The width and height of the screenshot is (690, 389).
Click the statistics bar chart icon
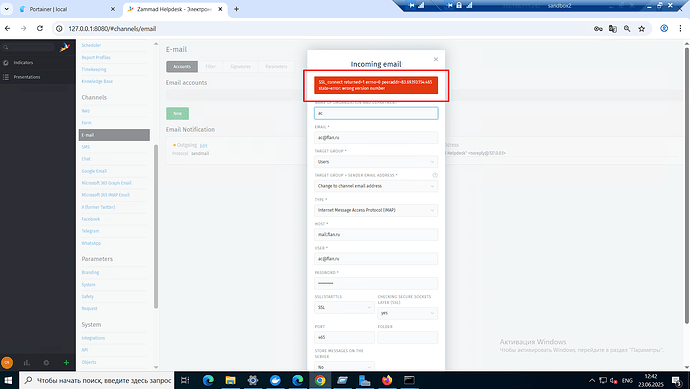[x=26, y=363]
